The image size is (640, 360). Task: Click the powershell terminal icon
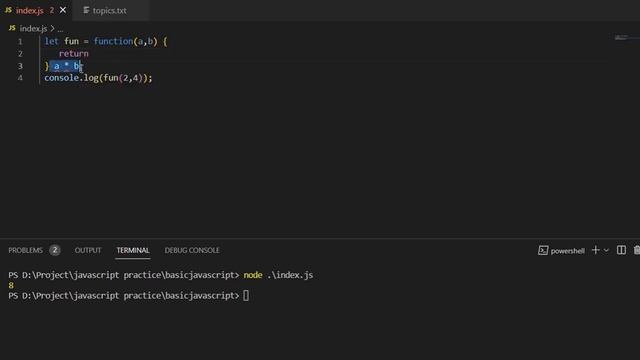coord(543,250)
